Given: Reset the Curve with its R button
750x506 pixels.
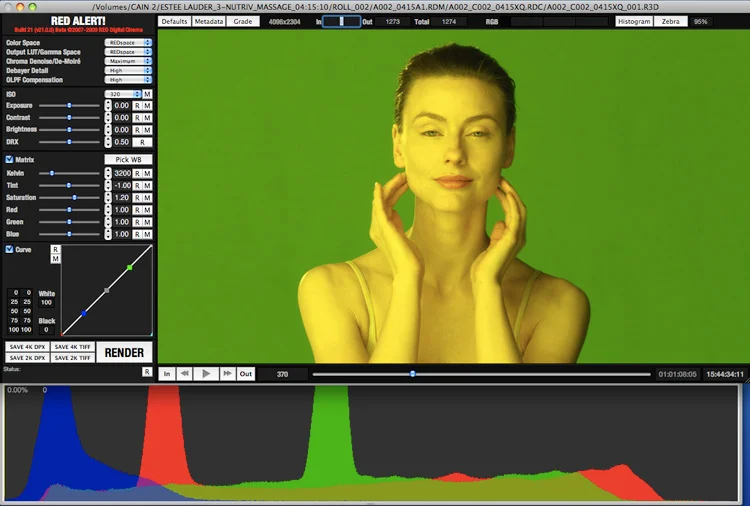Looking at the screenshot, I should [x=55, y=250].
